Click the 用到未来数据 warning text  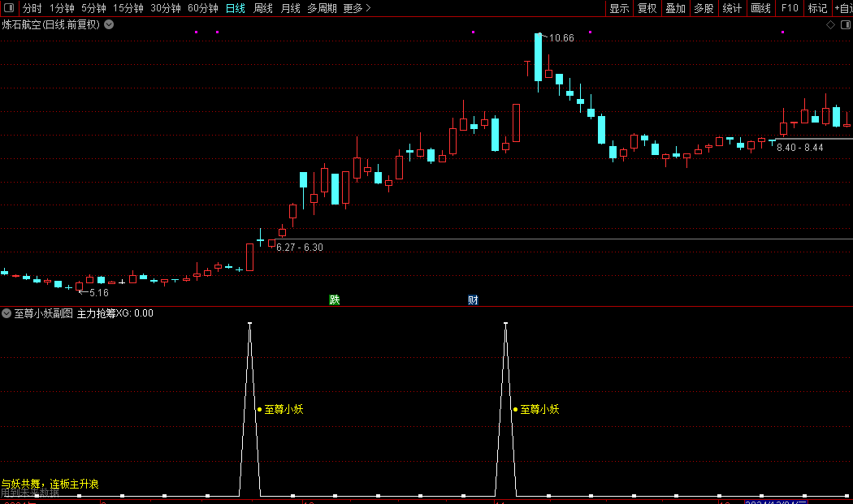[30, 493]
